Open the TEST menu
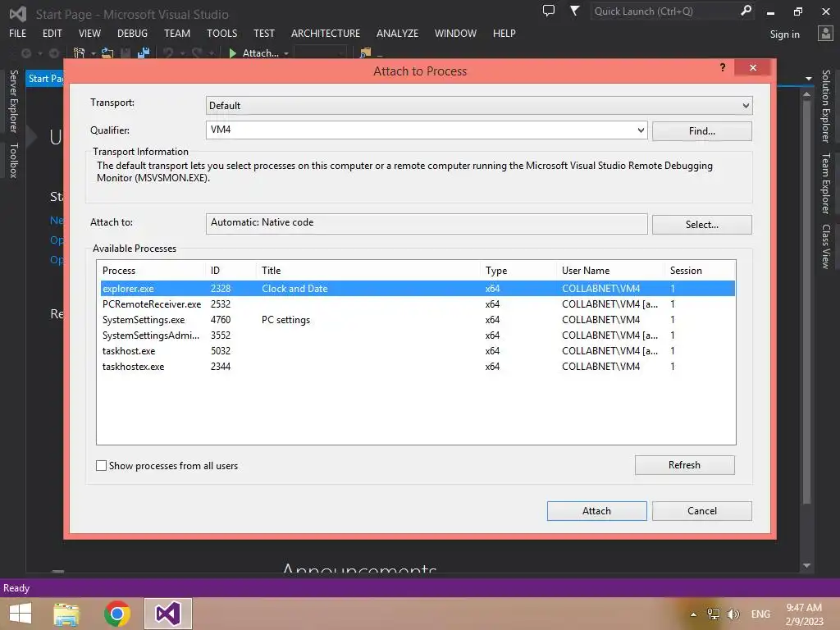 pos(263,33)
